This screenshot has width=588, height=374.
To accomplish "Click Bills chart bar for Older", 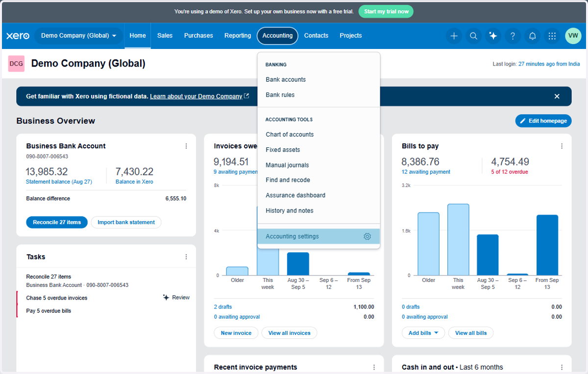I will pos(428,244).
